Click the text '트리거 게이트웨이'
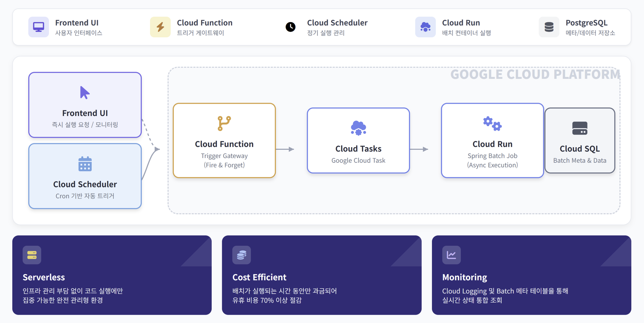The image size is (644, 323). coord(200,33)
